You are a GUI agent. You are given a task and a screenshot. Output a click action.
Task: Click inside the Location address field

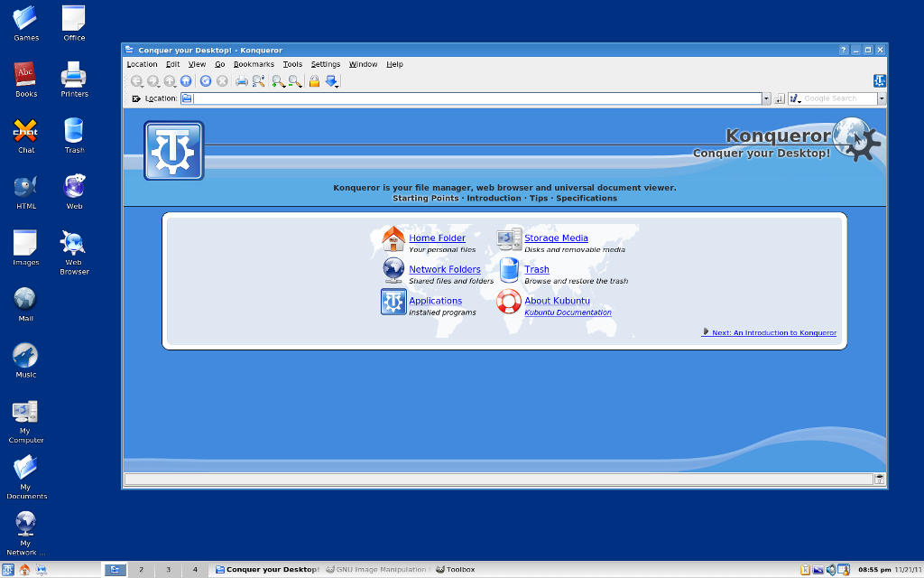click(x=478, y=98)
